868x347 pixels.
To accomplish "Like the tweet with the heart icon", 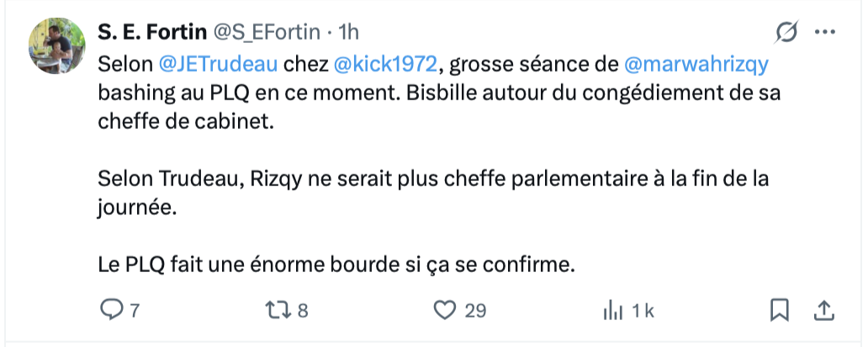I will [444, 311].
